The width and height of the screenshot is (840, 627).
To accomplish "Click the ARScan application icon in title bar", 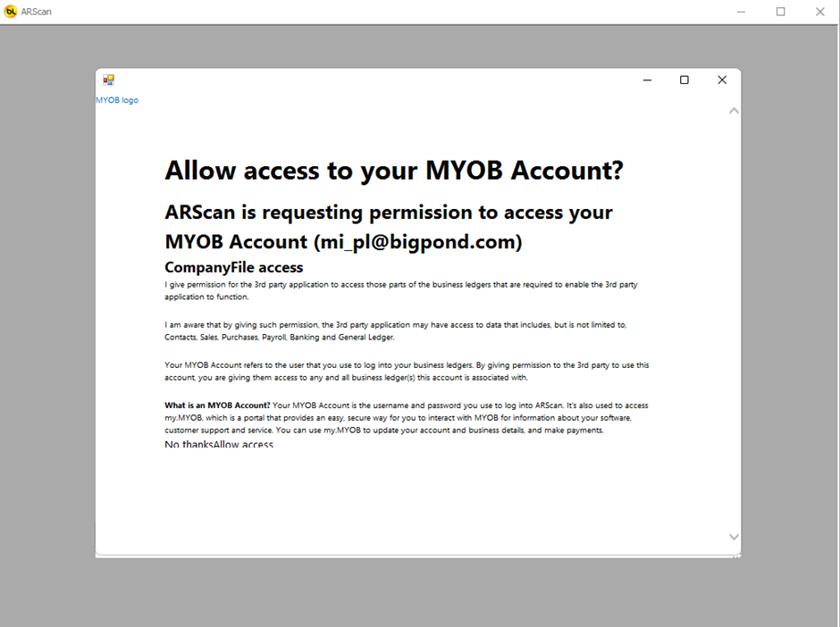I will point(11,12).
